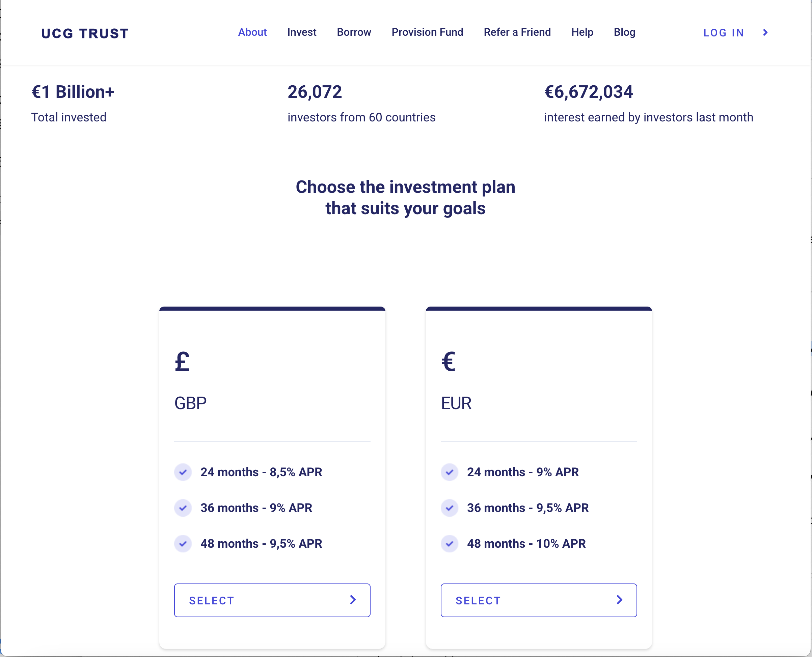Select the GBP investment plan
The width and height of the screenshot is (812, 657).
[272, 600]
